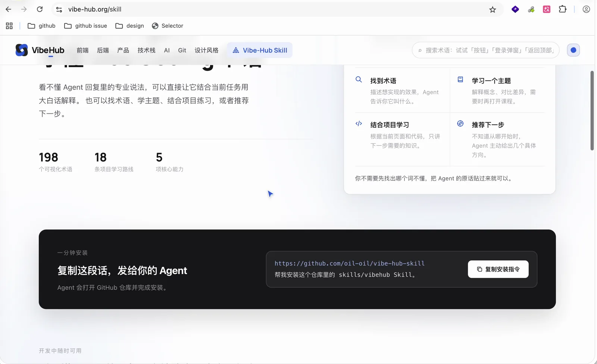Click the 198 个可视化术语 stat
The width and height of the screenshot is (597, 364).
pyautogui.click(x=56, y=162)
